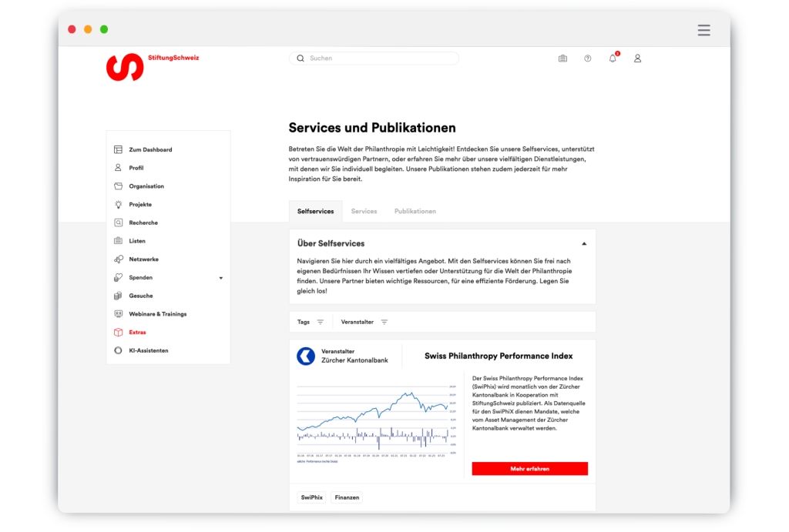This screenshot has height=532, width=789.
Task: Open the Tags filter dropdown
Action: click(x=311, y=322)
